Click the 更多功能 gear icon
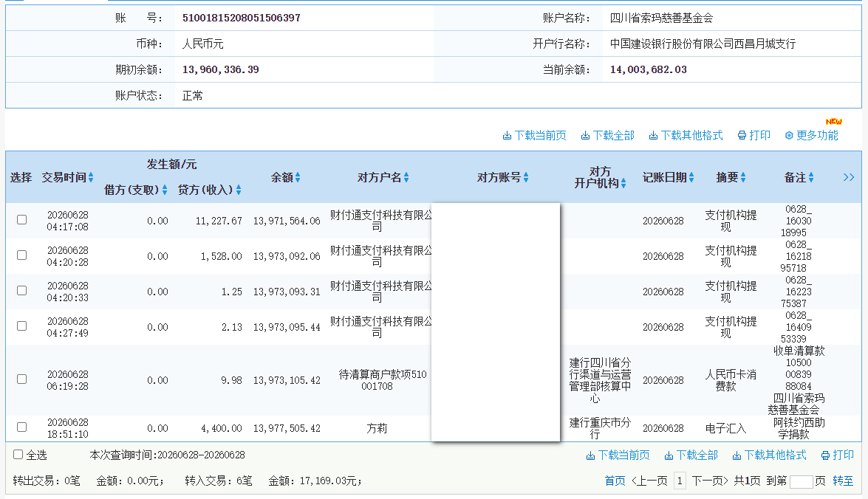The height and width of the screenshot is (499, 868). click(789, 136)
